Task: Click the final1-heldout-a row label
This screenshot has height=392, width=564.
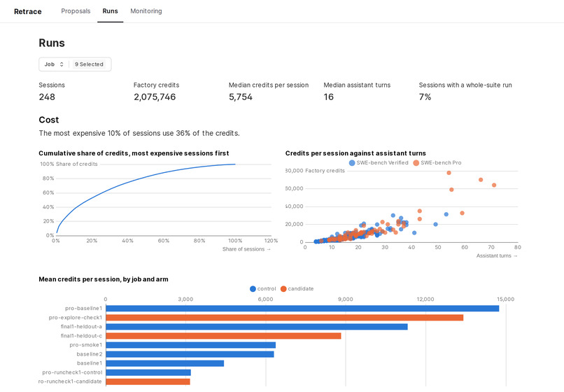Action: 81,327
